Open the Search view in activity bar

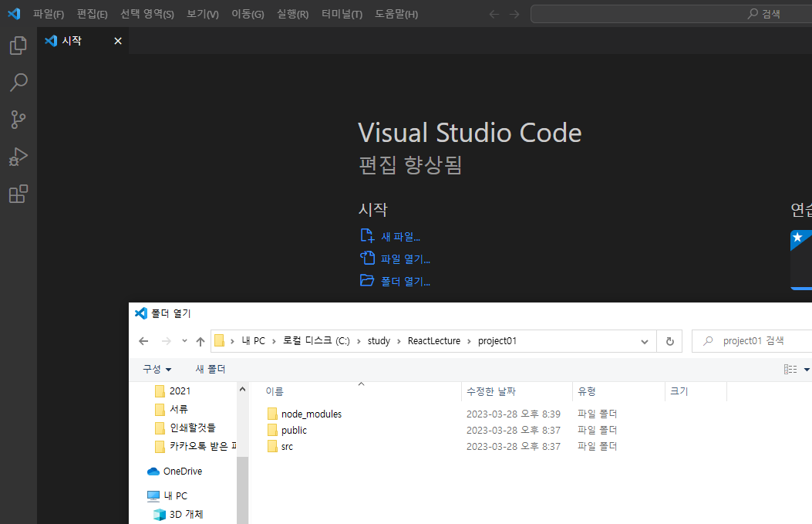19,83
